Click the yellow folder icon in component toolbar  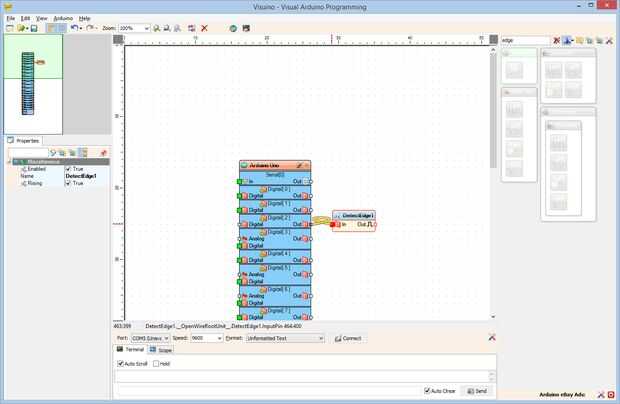579,40
